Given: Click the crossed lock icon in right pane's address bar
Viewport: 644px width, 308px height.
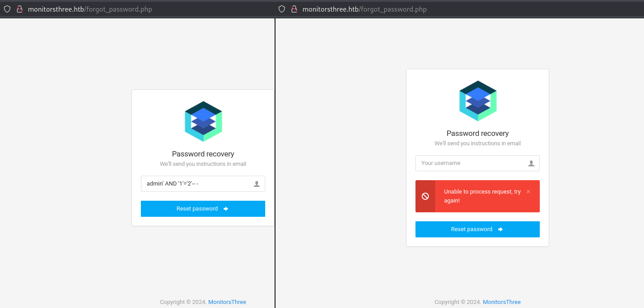Looking at the screenshot, I should click(x=294, y=9).
